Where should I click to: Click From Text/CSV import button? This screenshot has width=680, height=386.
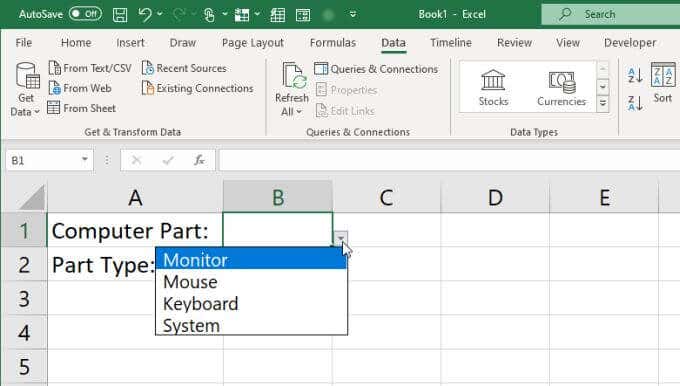click(90, 68)
